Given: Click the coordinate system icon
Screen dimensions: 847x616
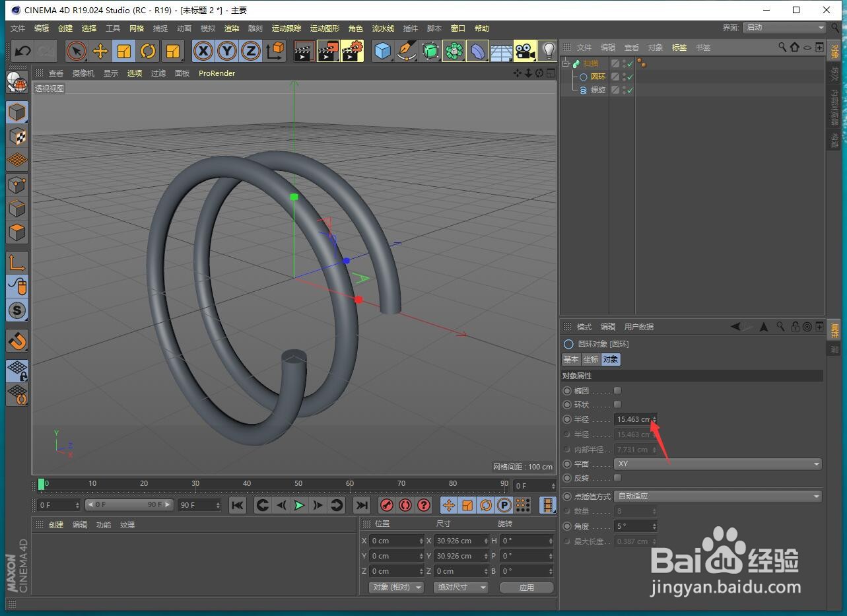Looking at the screenshot, I should pos(275,51).
